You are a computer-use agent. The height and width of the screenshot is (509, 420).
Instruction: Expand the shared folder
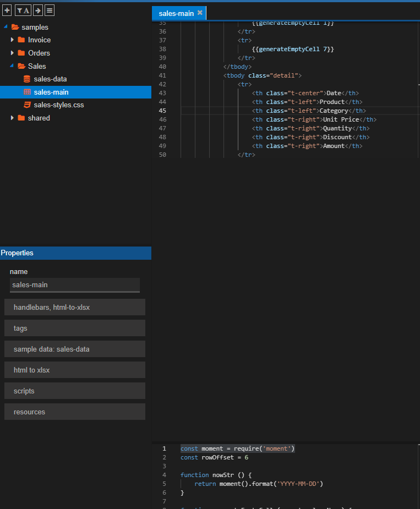(13, 118)
